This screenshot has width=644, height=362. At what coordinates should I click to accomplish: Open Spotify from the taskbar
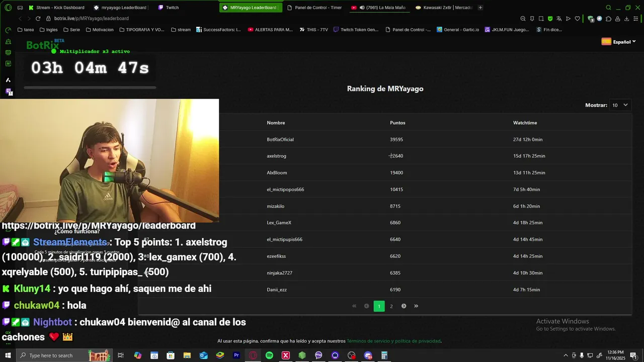pyautogui.click(x=269, y=355)
